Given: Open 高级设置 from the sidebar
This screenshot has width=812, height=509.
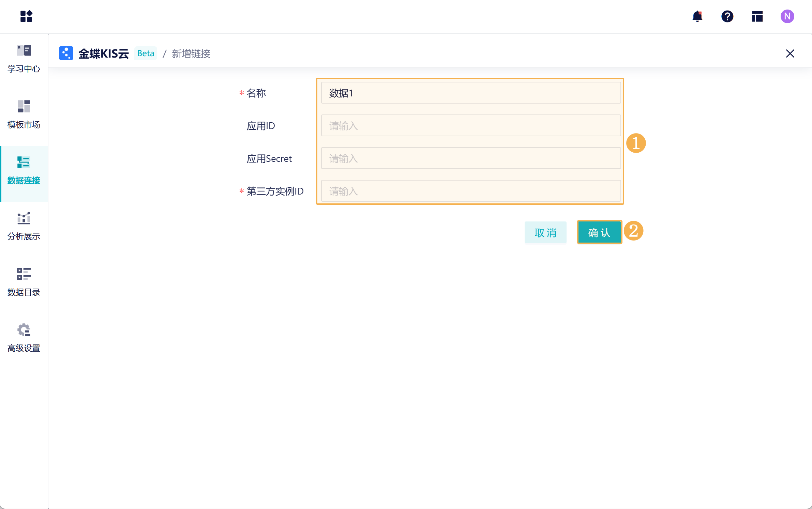Looking at the screenshot, I should tap(24, 338).
